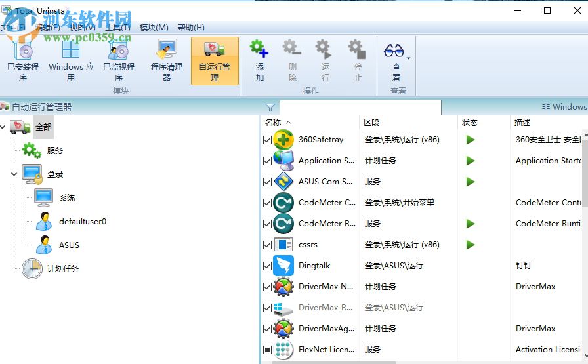Sort by the 描述 column header
This screenshot has height=364, width=588.
[522, 122]
